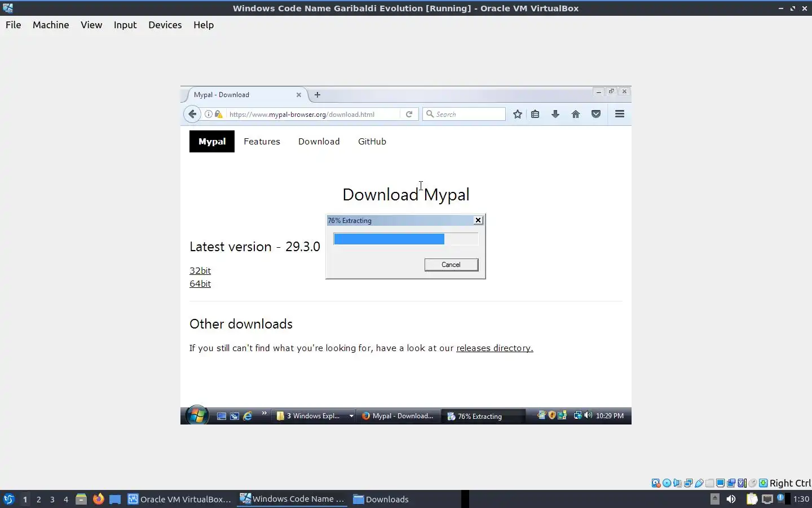812x508 pixels.
Task: Open the host panel start menu icon
Action: click(x=8, y=499)
